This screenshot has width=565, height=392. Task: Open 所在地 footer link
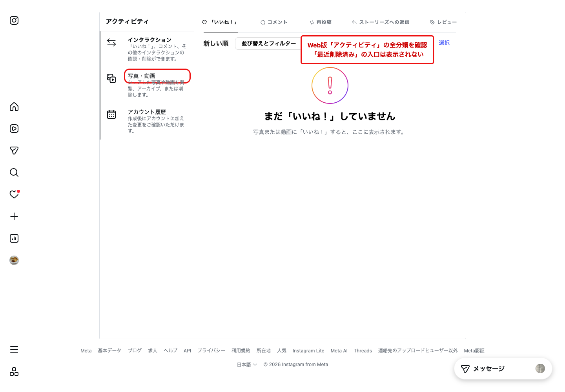pos(264,351)
